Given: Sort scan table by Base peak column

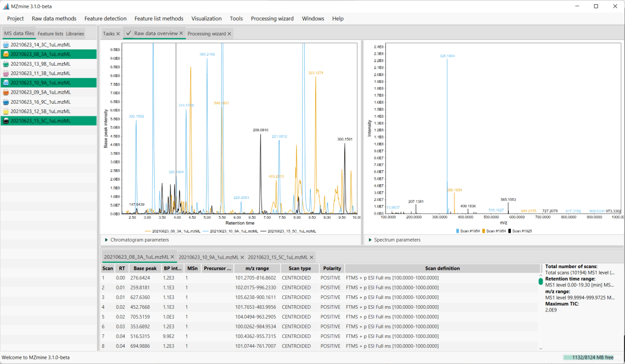Looking at the screenshot, I should point(144,269).
